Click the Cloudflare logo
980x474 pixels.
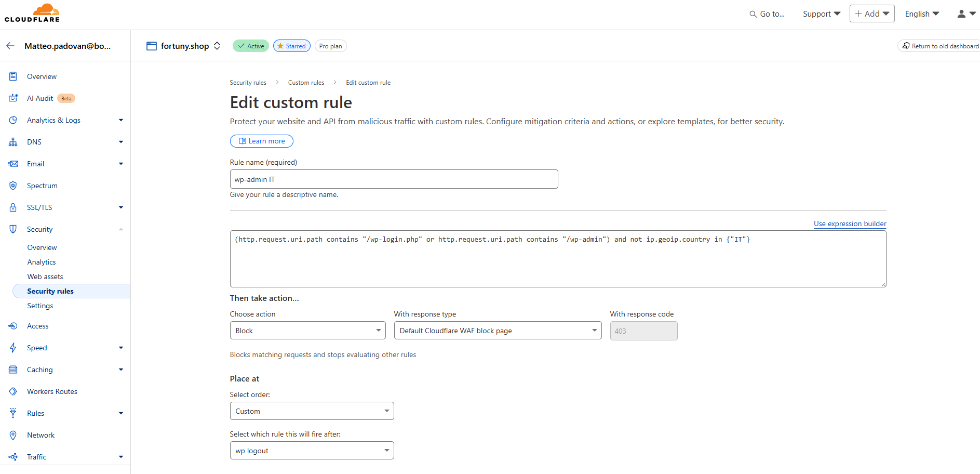coord(32,13)
